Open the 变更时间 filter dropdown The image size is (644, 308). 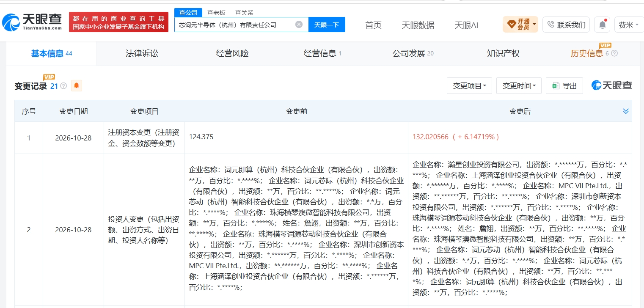(519, 86)
